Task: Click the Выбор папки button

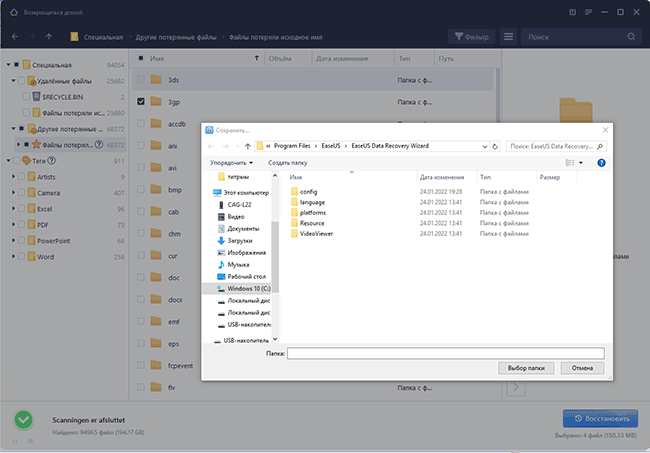Action: coord(526,368)
